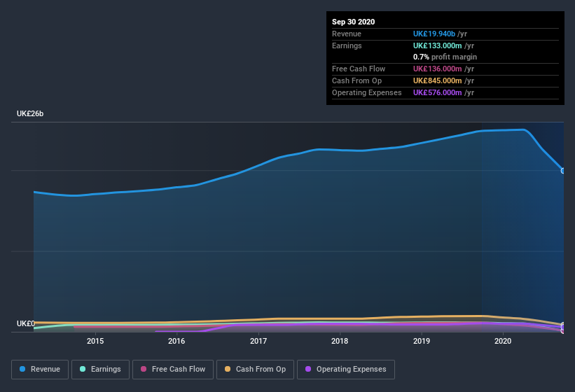The width and height of the screenshot is (575, 392).
Task: Toggle the Revenue series in legend
Action: click(40, 370)
